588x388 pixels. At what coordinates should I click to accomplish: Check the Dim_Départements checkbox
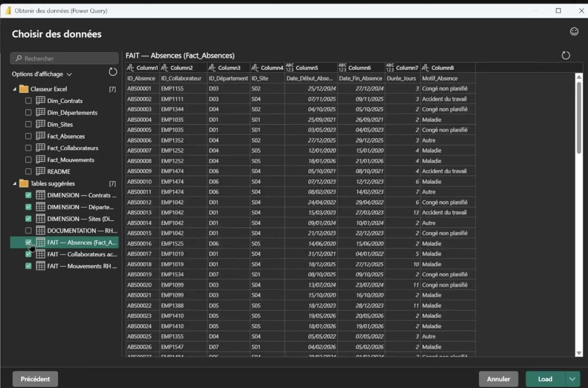tap(28, 112)
